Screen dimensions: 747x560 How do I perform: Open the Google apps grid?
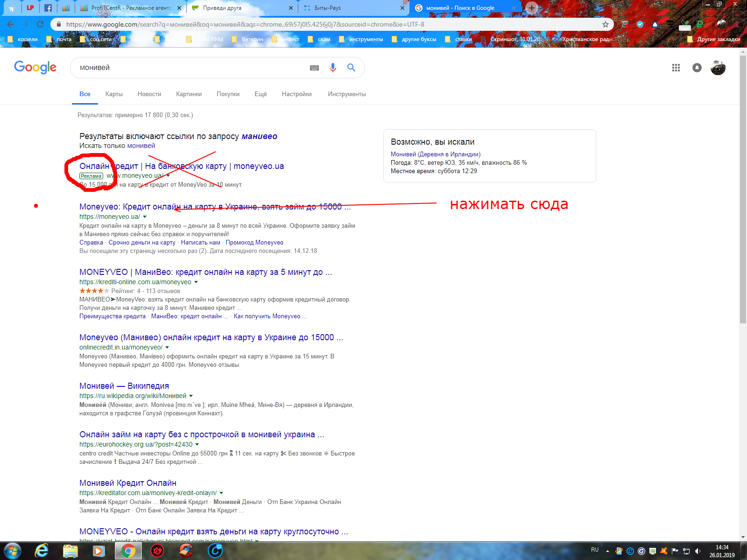coord(676,68)
